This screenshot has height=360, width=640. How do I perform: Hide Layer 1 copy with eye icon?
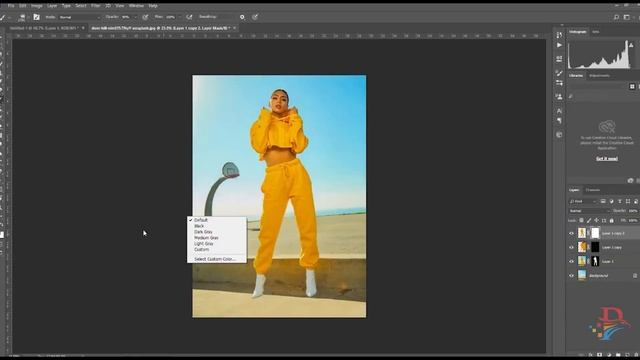pyautogui.click(x=571, y=247)
